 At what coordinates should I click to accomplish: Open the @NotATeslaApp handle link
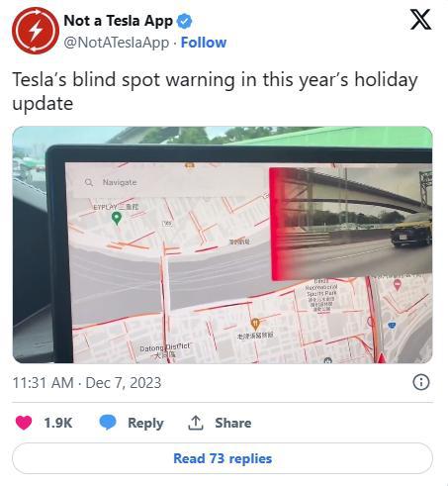coord(117,43)
